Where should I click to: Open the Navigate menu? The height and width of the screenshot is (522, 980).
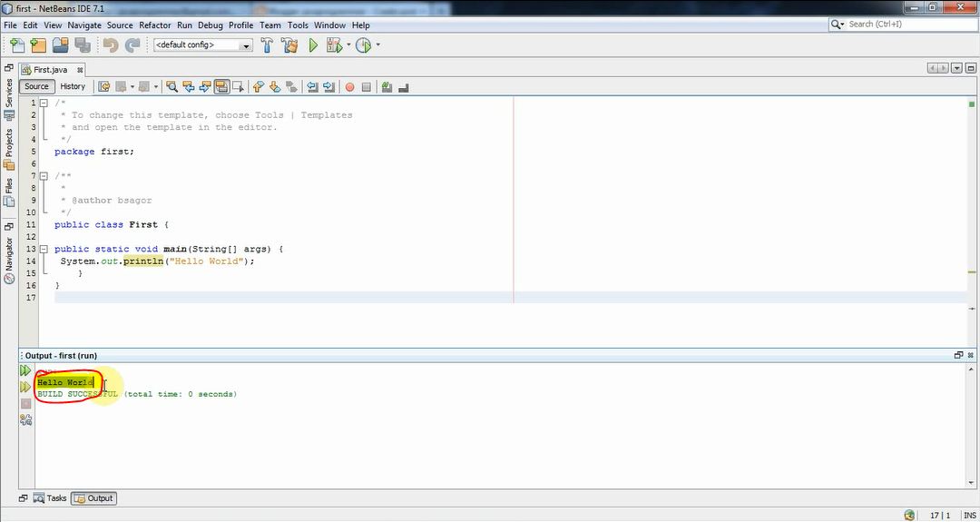click(x=84, y=25)
